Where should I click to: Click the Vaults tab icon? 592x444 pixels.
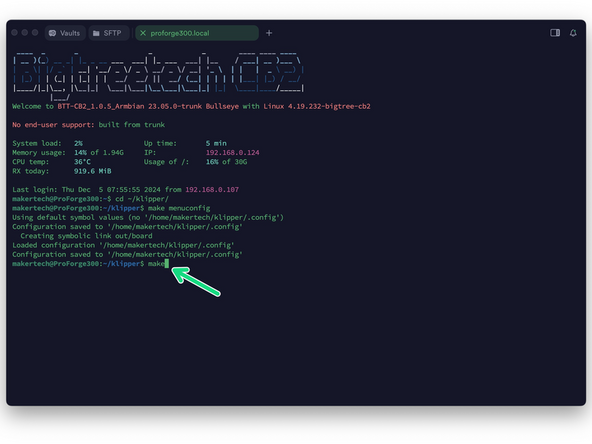pyautogui.click(x=52, y=33)
